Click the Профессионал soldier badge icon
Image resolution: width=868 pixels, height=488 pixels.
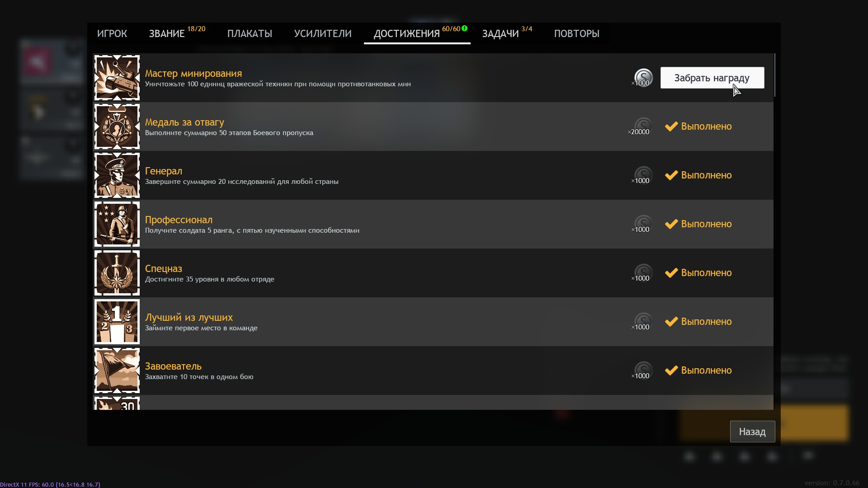117,224
